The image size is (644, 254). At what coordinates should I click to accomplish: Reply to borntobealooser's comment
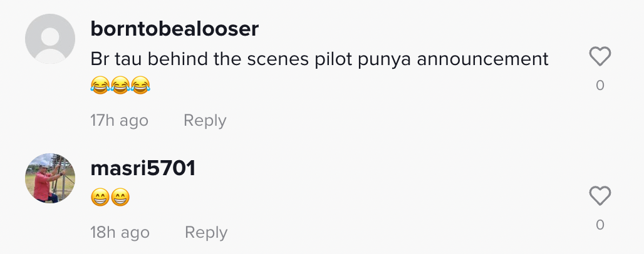(205, 120)
